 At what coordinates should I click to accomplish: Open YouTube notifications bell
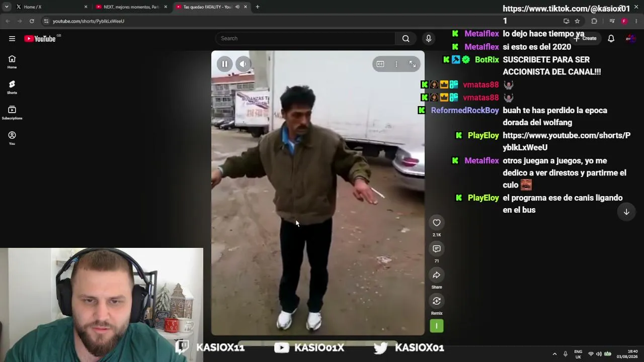coord(611,39)
